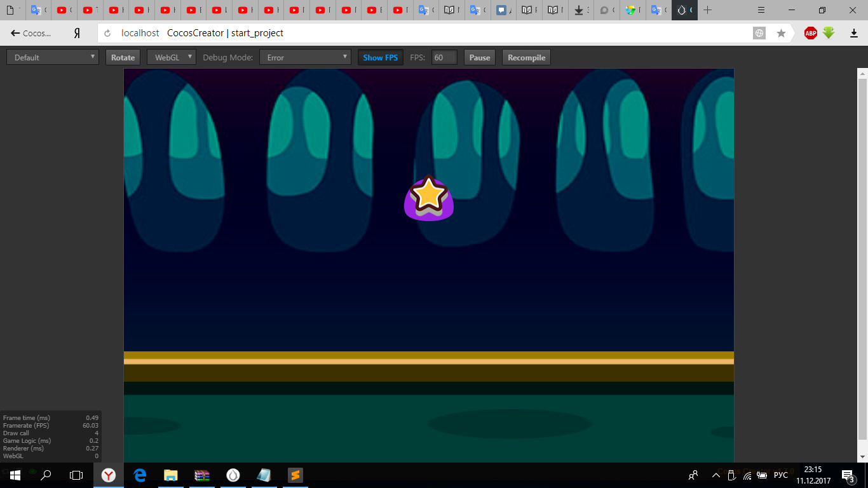Viewport: 868px width, 488px height.
Task: Pause the game preview
Action: pyautogui.click(x=480, y=57)
